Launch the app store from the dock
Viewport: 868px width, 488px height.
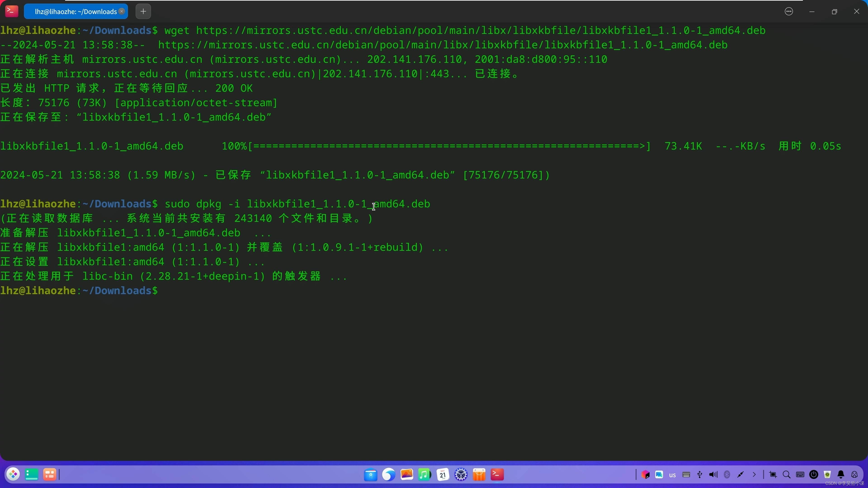click(x=479, y=475)
